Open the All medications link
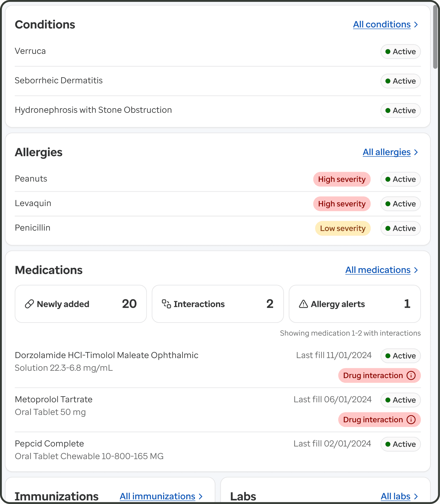The image size is (440, 504). coord(378,270)
